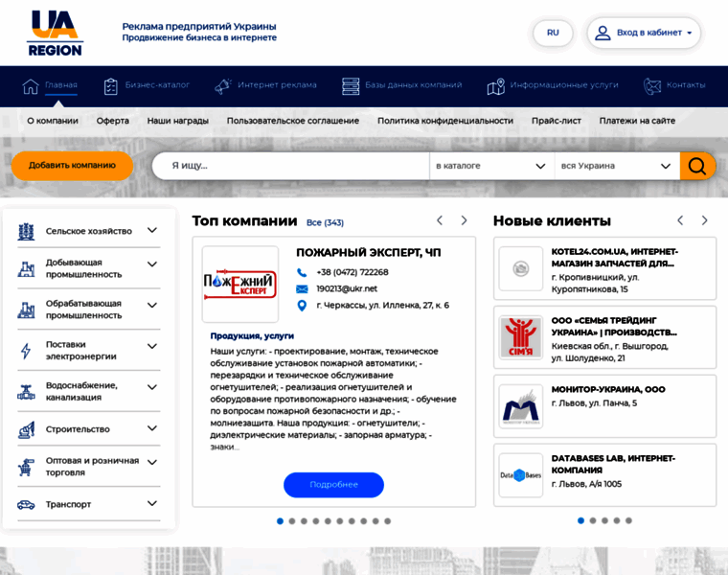The width and height of the screenshot is (728, 575).
Task: Click the lightning icon for Поставки электроэнергии
Action: click(x=26, y=351)
